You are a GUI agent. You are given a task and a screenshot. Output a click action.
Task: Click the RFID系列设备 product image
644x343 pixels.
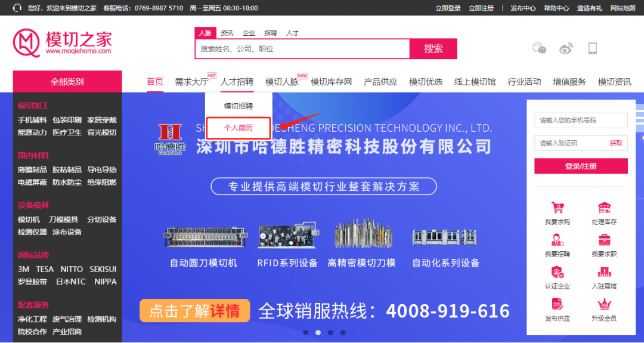tap(289, 234)
